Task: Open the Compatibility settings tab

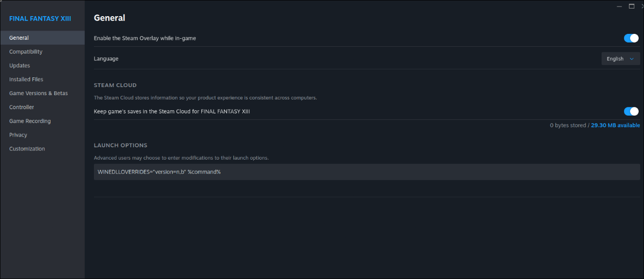Action: click(x=26, y=52)
